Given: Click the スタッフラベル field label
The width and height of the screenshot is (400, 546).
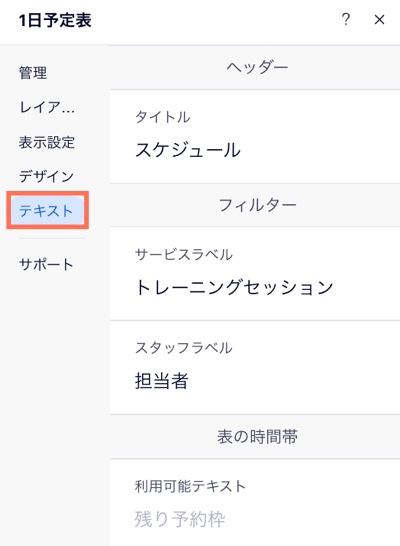Looking at the screenshot, I should pyautogui.click(x=183, y=348).
